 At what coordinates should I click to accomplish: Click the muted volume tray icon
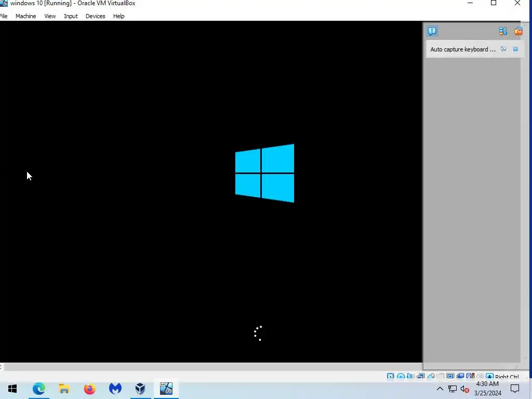pyautogui.click(x=465, y=389)
